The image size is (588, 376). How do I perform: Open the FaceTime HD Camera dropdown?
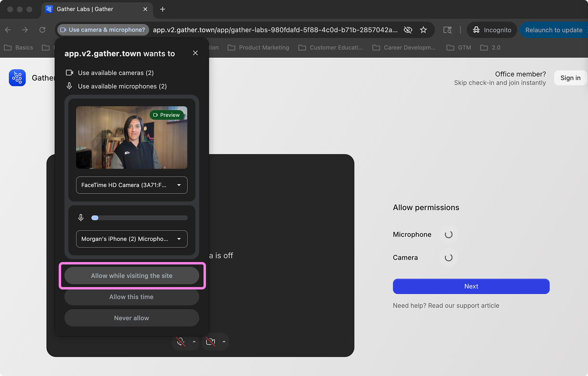tap(131, 185)
